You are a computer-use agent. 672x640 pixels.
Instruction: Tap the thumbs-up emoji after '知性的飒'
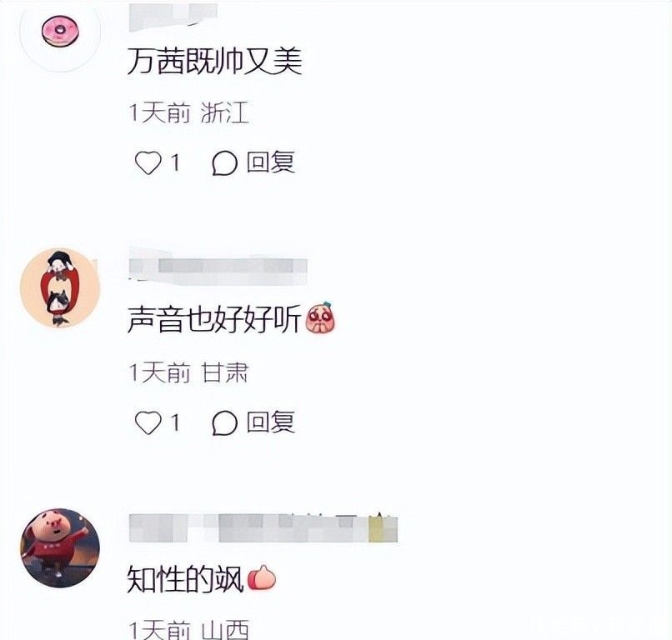(x=262, y=577)
